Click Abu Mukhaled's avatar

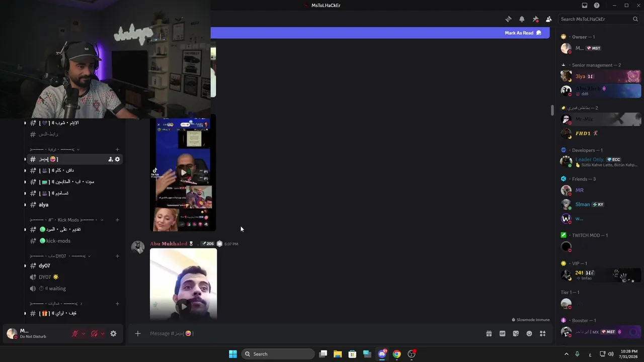pyautogui.click(x=138, y=247)
